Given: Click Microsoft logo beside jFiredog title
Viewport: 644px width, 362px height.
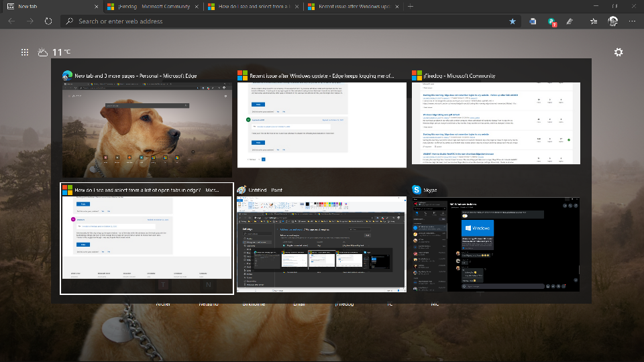Looking at the screenshot, I should [417, 76].
